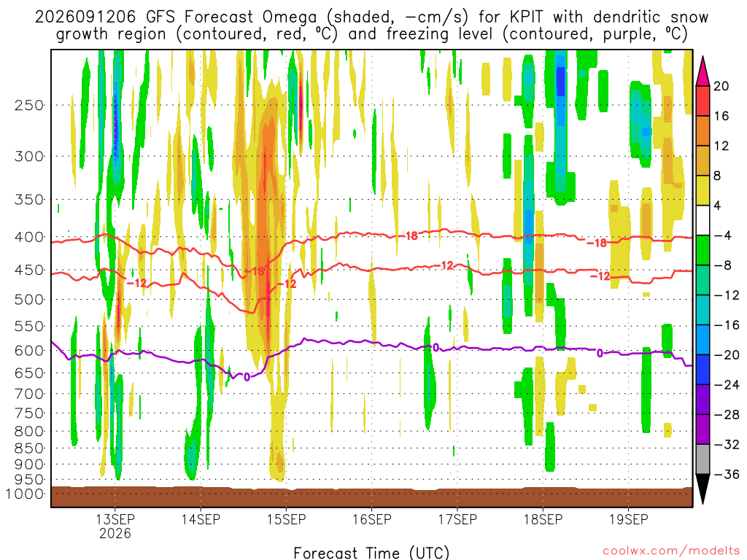This screenshot has width=747, height=560.
Task: Click the 500 pressure level label
Action: (x=29, y=300)
